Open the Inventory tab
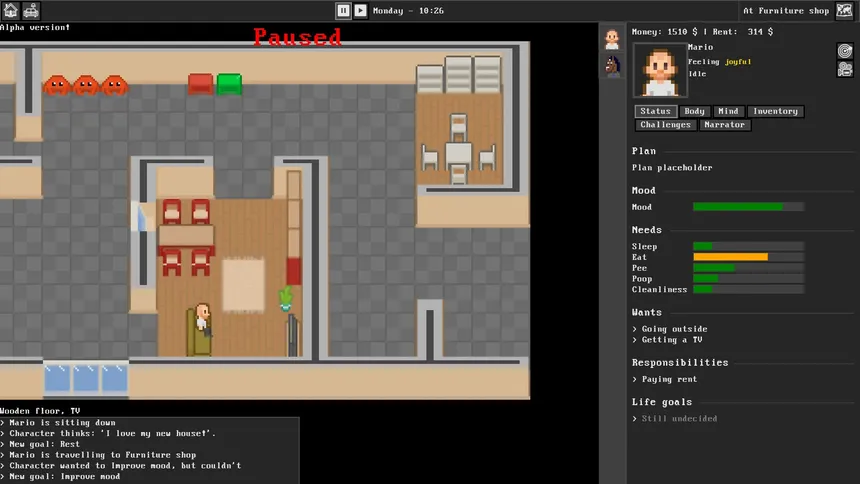Screen dimensions: 860x484 [776, 111]
